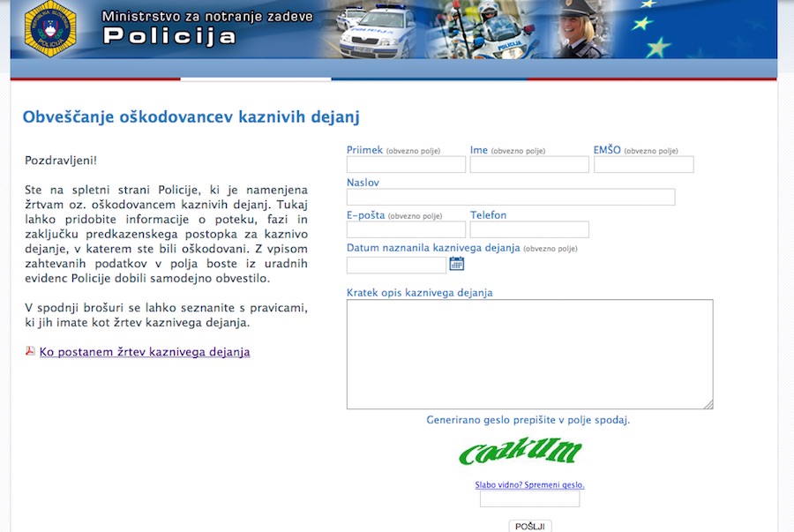Click the Telefon field
The height and width of the screenshot is (532, 794).
pyautogui.click(x=528, y=229)
